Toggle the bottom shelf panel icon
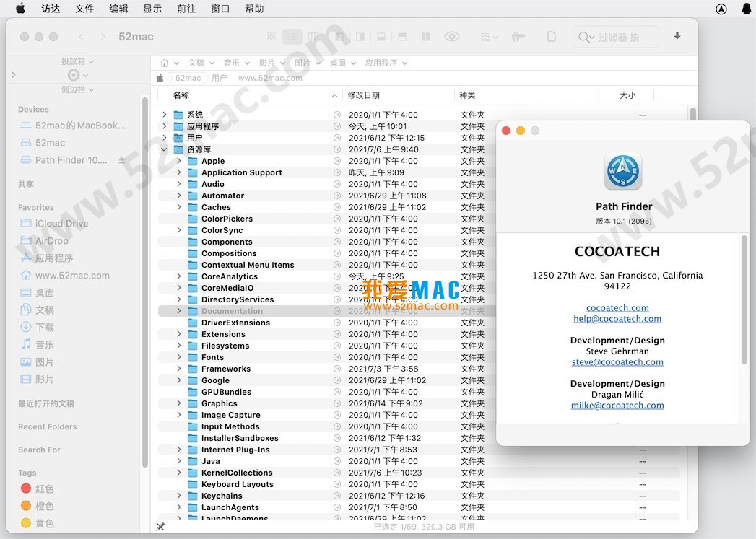Image resolution: width=756 pixels, height=539 pixels. [x=381, y=37]
